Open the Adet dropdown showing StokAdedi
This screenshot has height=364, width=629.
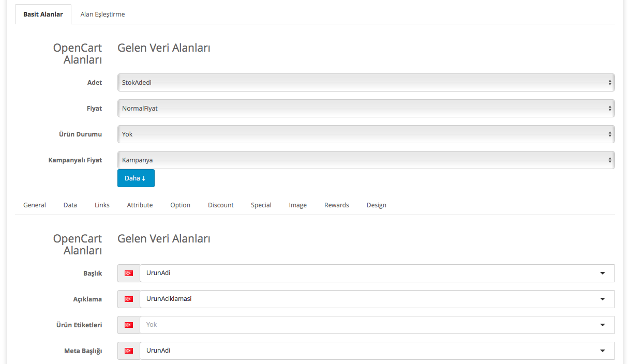coord(366,82)
